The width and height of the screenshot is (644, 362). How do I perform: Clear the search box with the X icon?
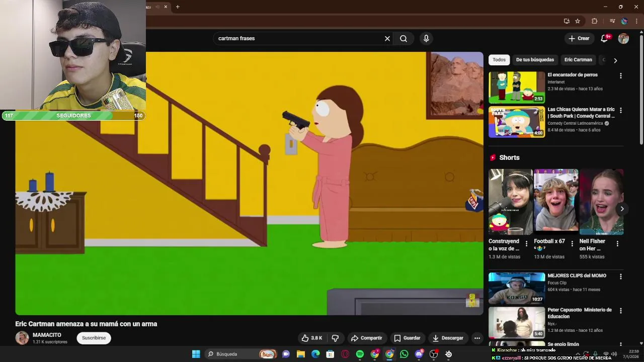click(x=387, y=38)
